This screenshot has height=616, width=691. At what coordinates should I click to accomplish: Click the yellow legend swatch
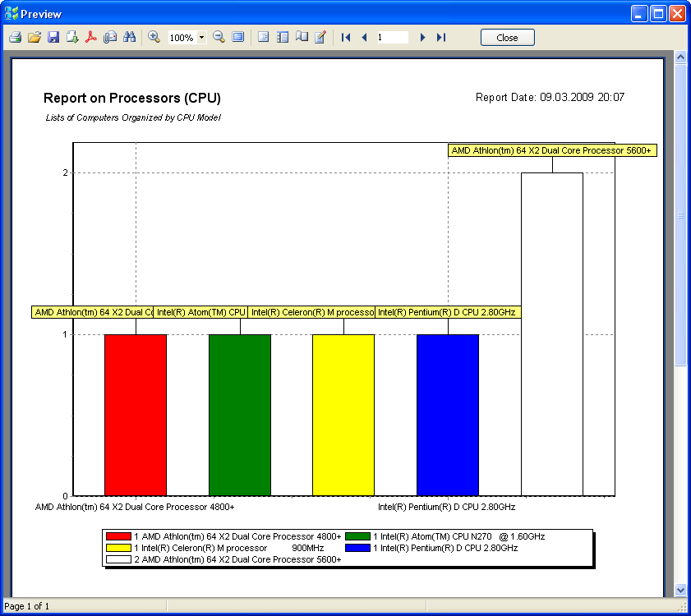118,548
